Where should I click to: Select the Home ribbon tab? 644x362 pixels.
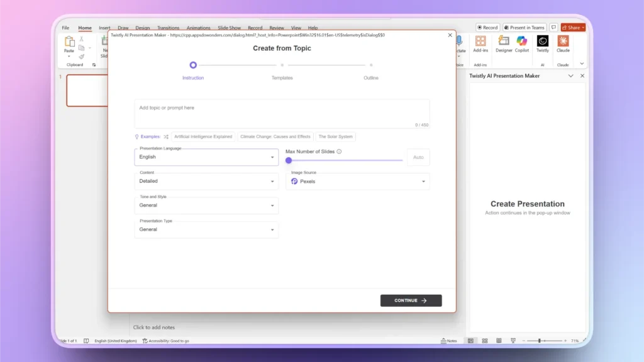click(85, 28)
